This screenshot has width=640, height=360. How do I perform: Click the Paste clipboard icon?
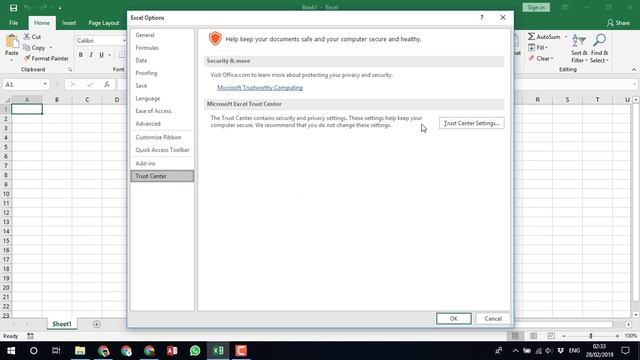coord(12,42)
